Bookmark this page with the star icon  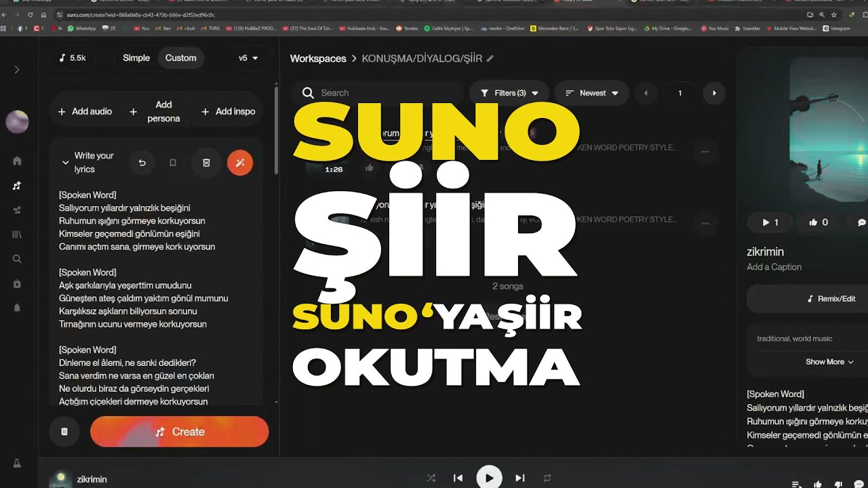coord(834,14)
